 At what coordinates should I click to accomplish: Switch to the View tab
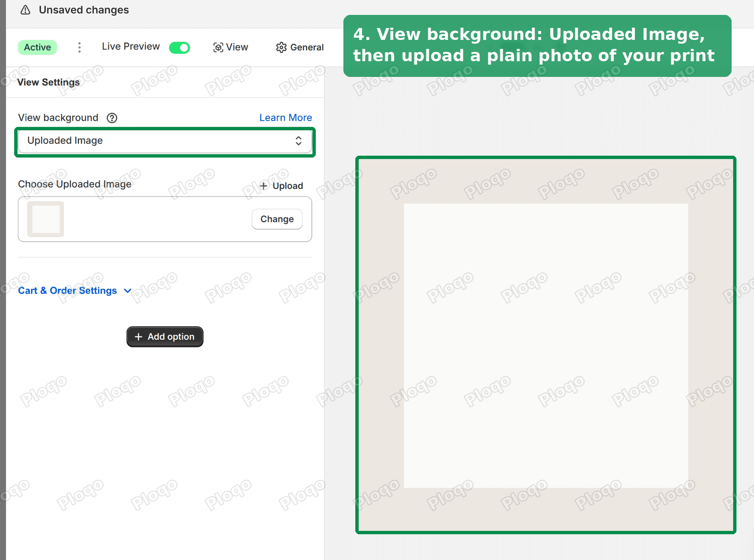(230, 47)
